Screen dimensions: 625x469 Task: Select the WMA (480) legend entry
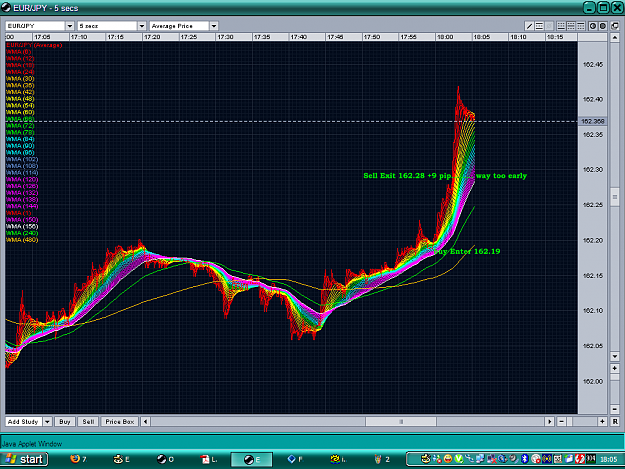[x=22, y=240]
